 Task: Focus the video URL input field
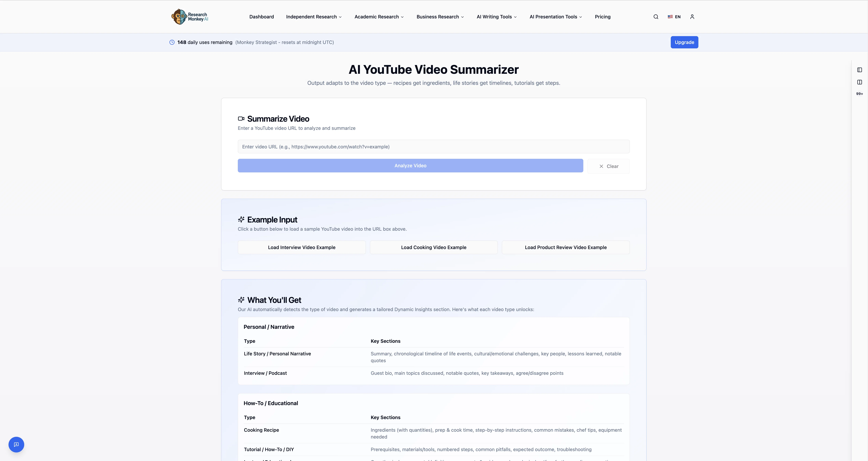tap(434, 147)
